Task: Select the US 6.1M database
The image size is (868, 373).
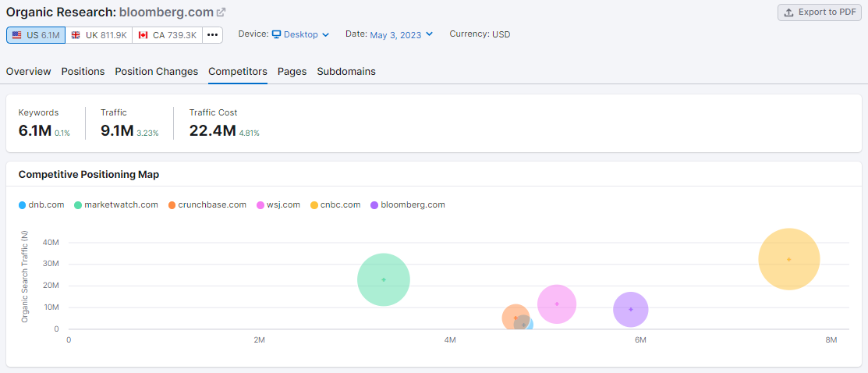Action: [x=36, y=35]
